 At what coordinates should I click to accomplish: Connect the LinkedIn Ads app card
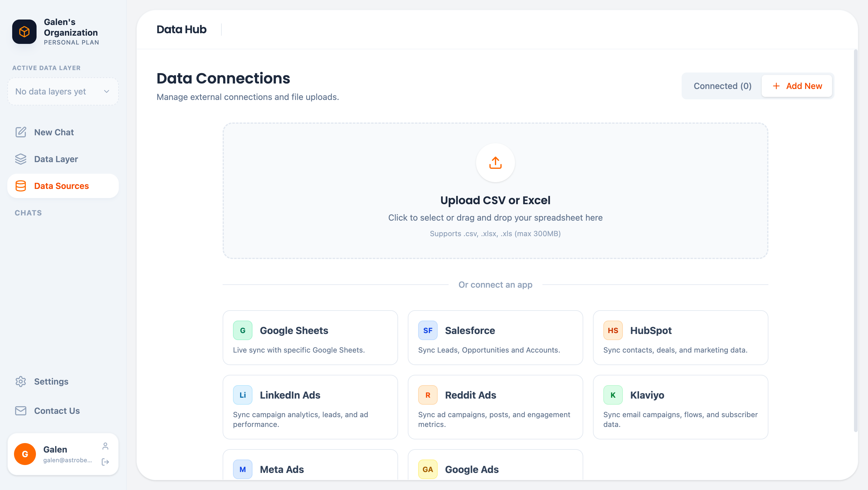[x=310, y=407]
